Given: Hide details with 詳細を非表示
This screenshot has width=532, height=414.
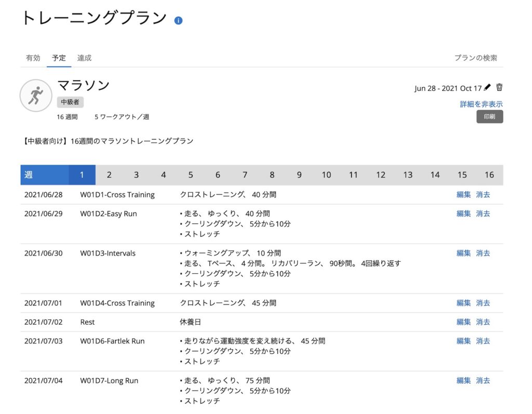Looking at the screenshot, I should (481, 104).
